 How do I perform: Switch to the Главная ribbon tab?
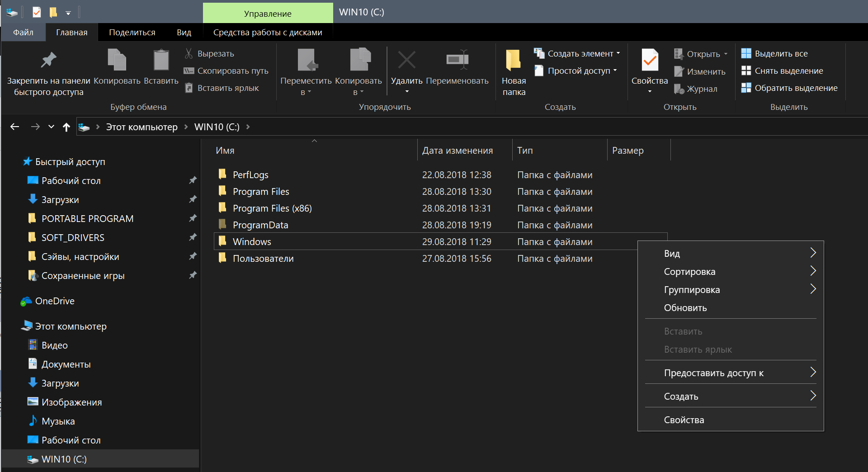72,32
